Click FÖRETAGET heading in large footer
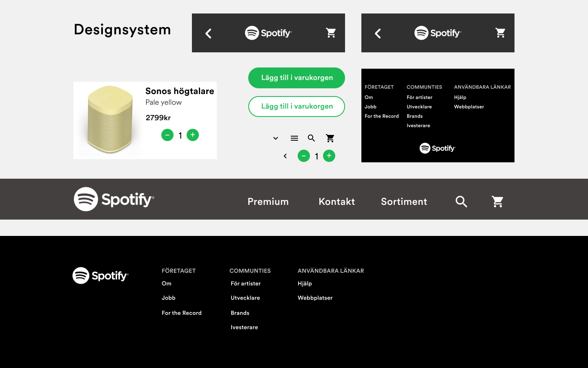Screen dimensions: 588x368 click(x=178, y=271)
